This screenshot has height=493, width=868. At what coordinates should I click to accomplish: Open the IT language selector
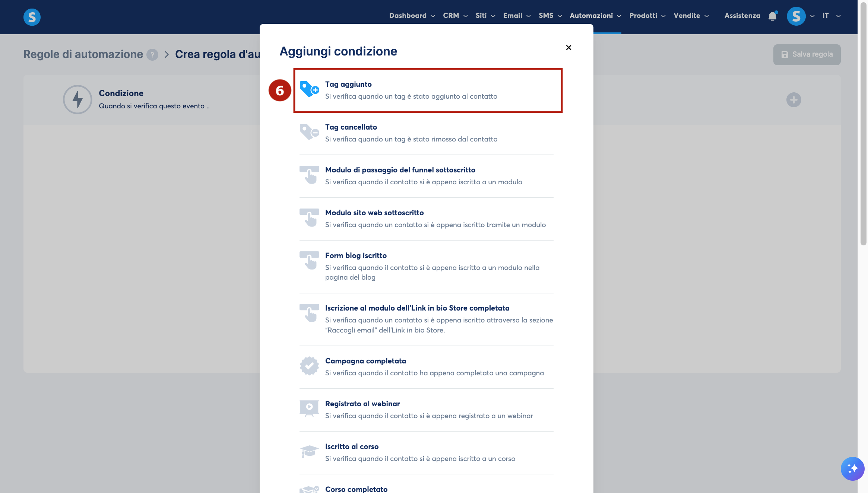pos(831,16)
